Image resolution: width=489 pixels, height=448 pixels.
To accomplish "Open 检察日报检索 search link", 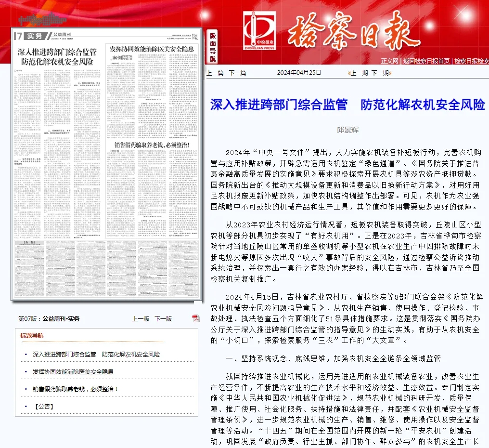I will pos(472,61).
